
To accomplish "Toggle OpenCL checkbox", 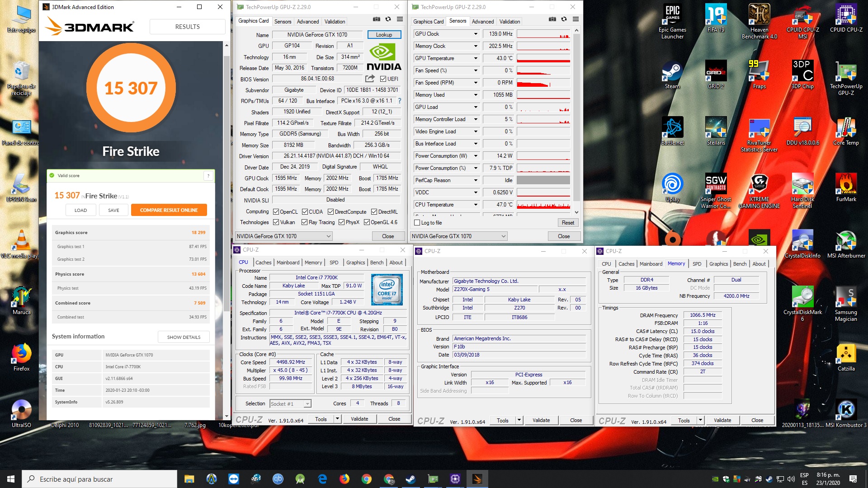I will tap(276, 212).
